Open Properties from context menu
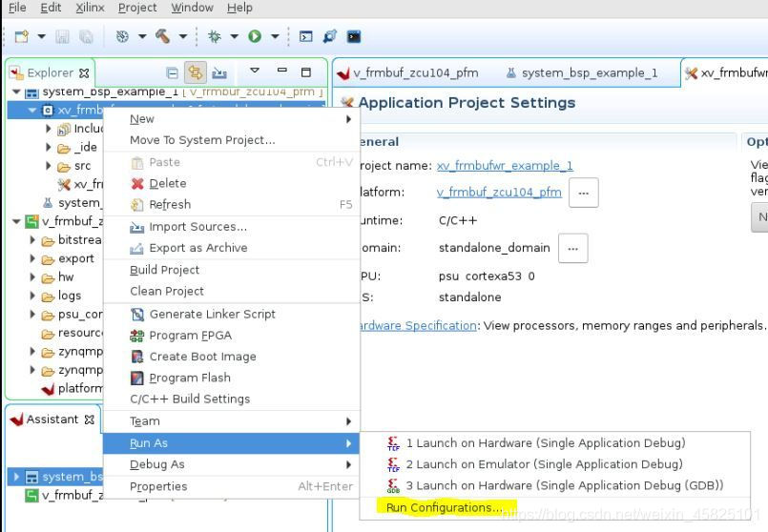Image resolution: width=768 pixels, height=532 pixels. tap(232, 486)
